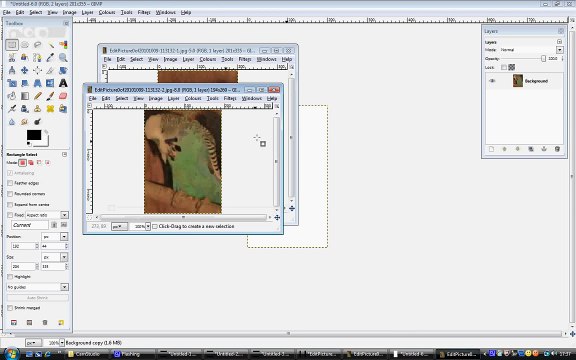Open the layer Mode Normal dropdown
Image resolution: width=576 pixels, height=360 pixels.
559,50
